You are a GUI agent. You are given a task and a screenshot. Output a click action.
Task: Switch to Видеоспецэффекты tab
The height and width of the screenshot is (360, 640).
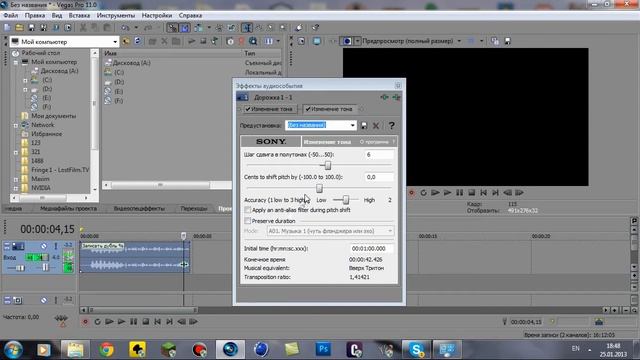(x=139, y=208)
